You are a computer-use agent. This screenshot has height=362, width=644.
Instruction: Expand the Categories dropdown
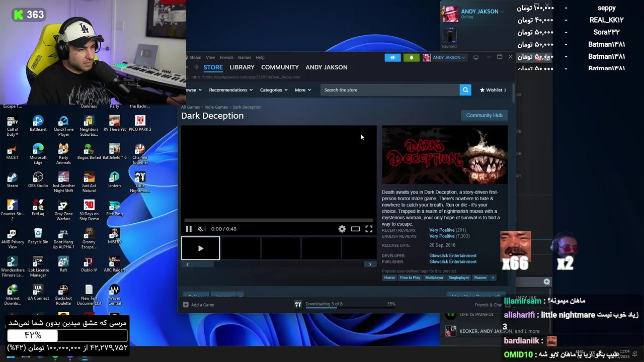pyautogui.click(x=274, y=90)
